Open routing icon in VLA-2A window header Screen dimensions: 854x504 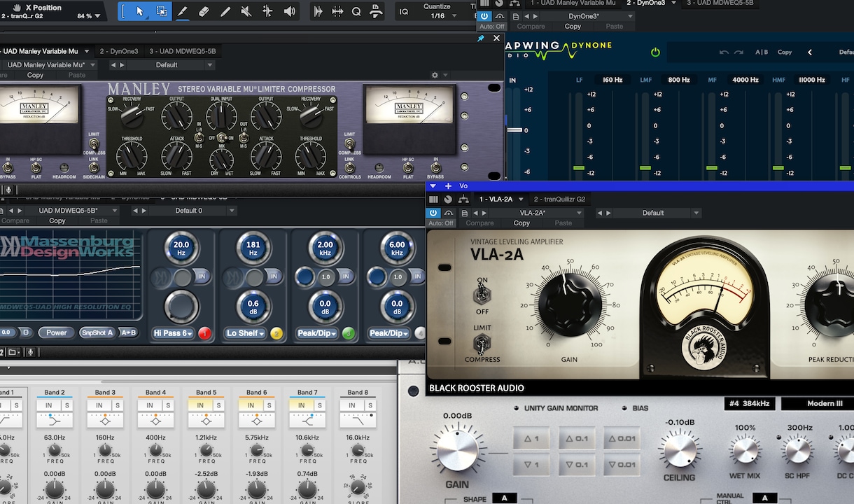point(463,199)
